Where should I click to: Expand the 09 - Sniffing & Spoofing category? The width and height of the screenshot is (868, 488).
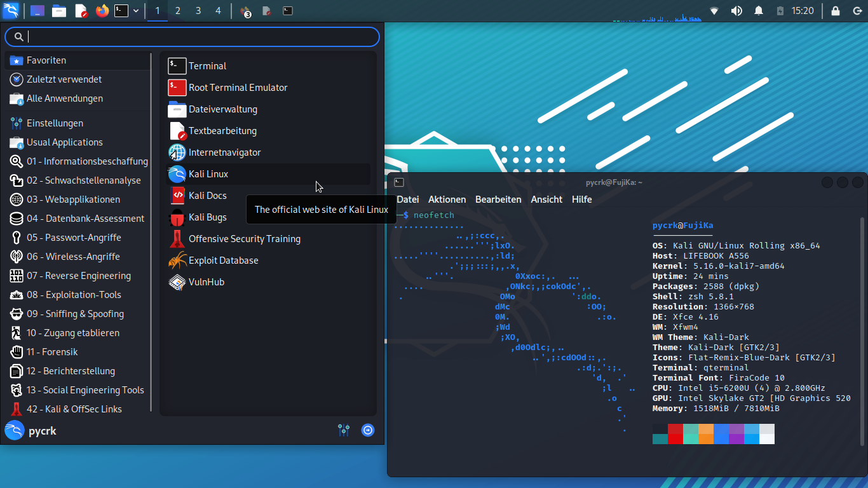(75, 314)
